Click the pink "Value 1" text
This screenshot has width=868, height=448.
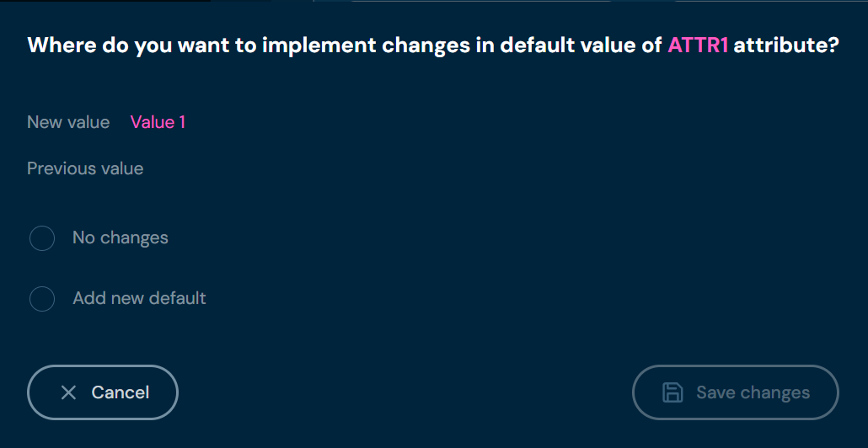tap(158, 122)
